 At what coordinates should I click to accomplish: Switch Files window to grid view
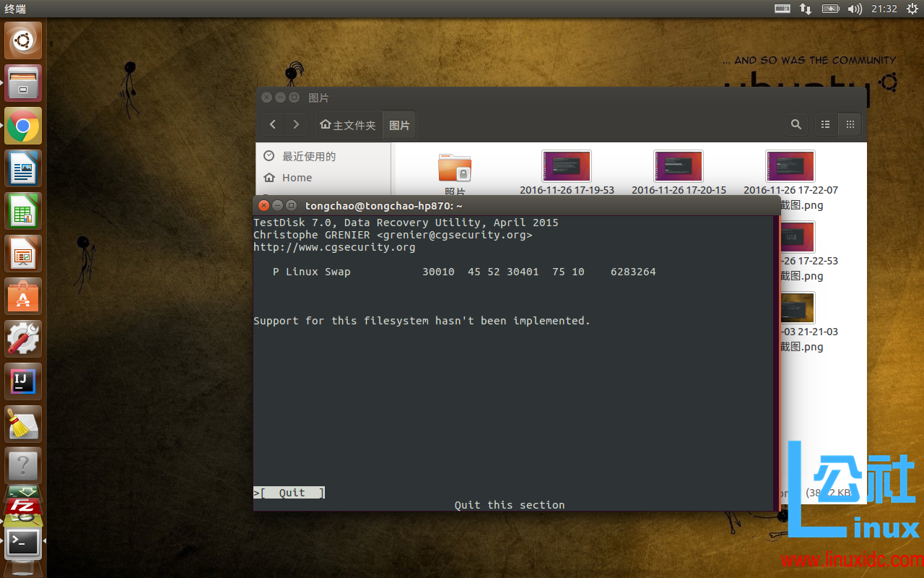(x=850, y=125)
